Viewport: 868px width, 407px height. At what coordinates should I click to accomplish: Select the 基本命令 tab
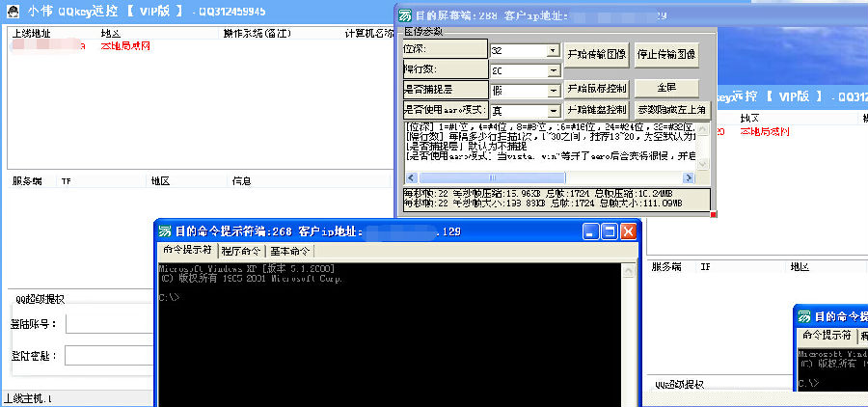[x=290, y=252]
